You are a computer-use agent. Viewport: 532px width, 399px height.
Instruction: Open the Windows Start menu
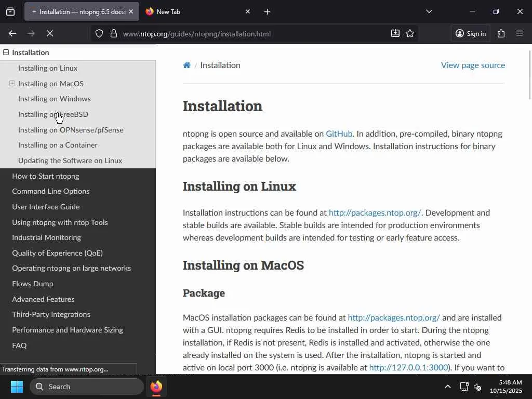[17, 387]
